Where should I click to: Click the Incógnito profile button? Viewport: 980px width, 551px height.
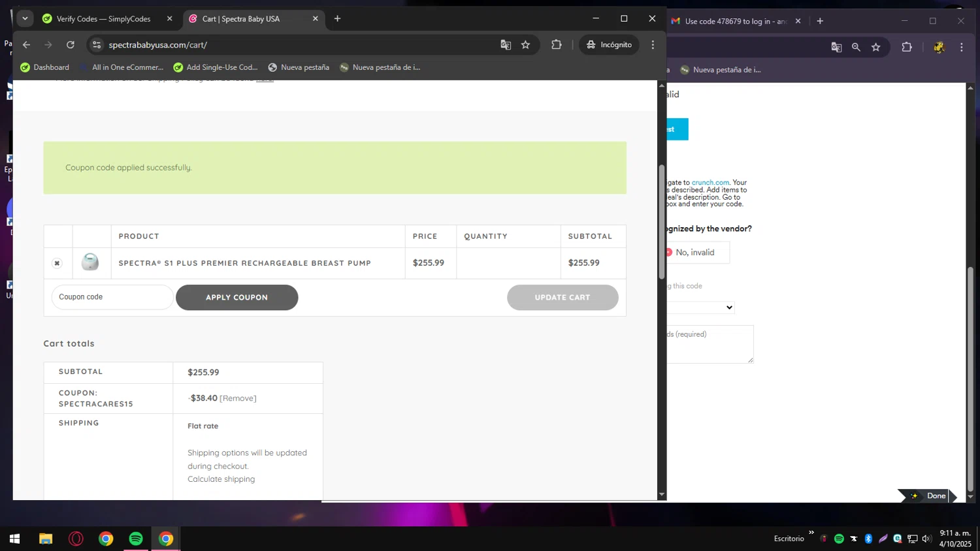609,45
